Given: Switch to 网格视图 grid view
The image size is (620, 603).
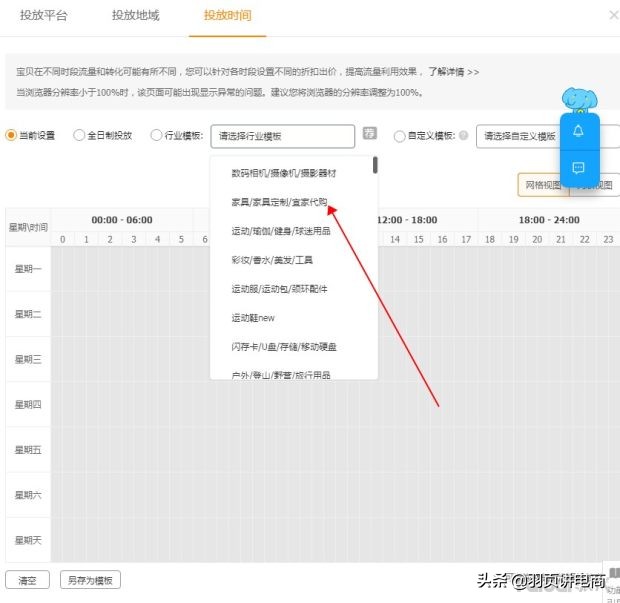Looking at the screenshot, I should pyautogui.click(x=543, y=185).
